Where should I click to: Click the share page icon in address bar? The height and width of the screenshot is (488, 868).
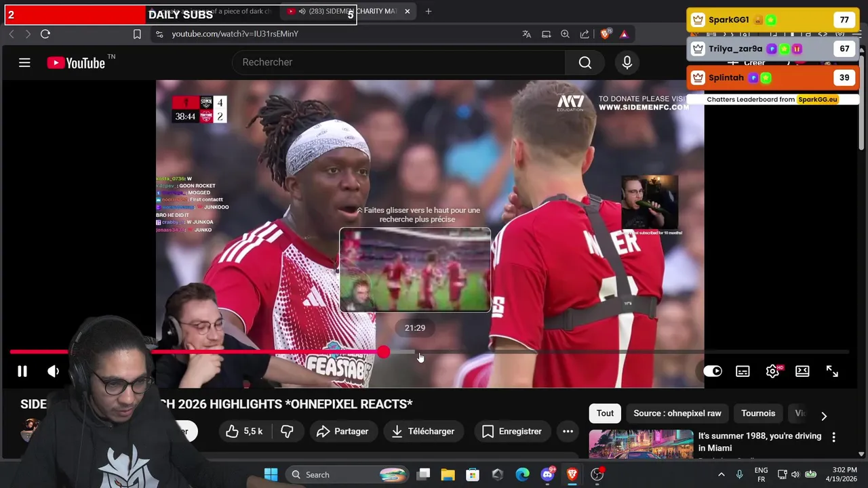pos(585,34)
